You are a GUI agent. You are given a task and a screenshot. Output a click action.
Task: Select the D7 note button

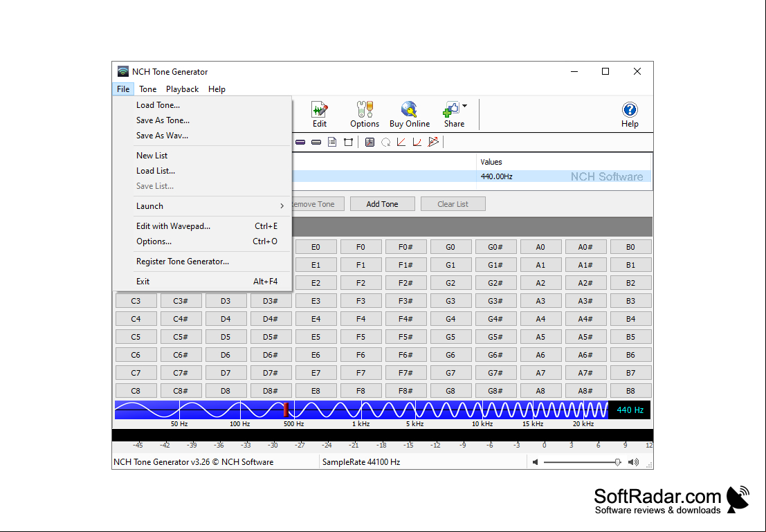226,373
